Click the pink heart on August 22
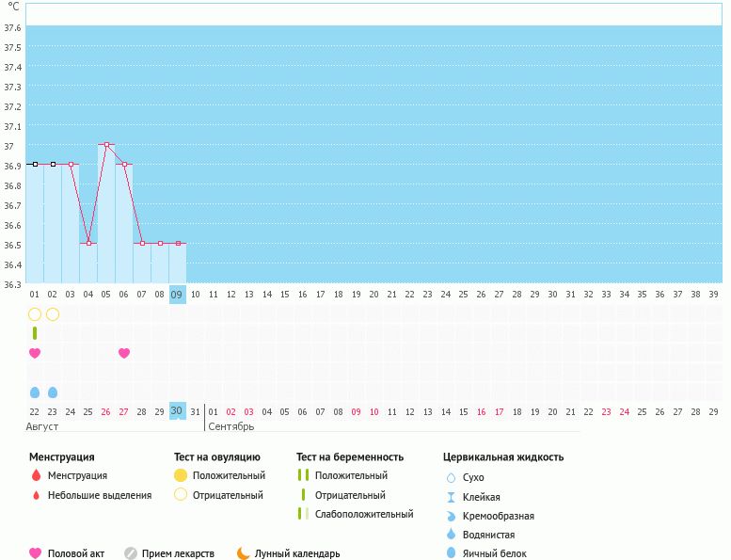This screenshot has height=560, width=731. point(35,353)
